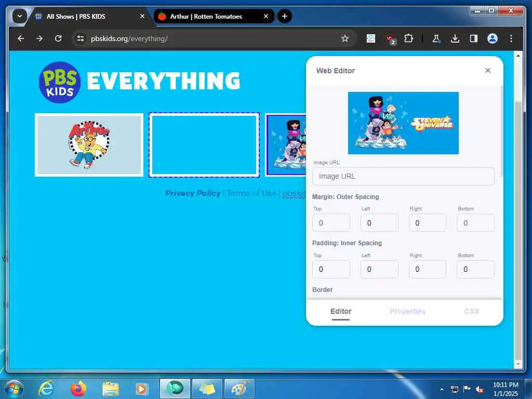Go back to the previous page
Viewport: 532px width, 399px height.
[x=21, y=38]
